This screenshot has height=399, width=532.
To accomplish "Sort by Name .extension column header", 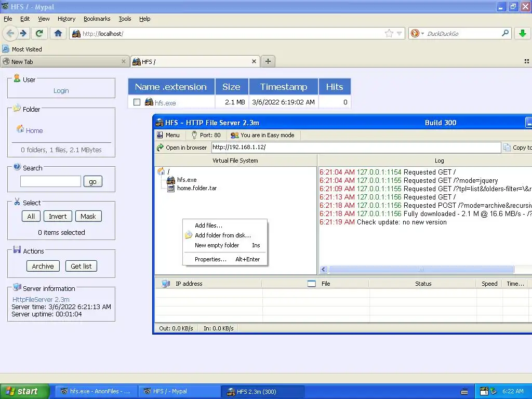I will point(171,87).
